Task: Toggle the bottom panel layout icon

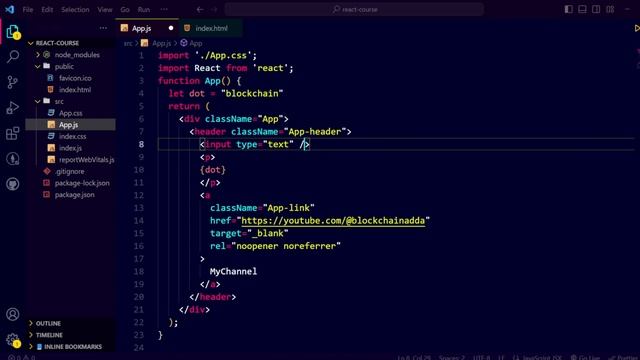Action: coord(582,9)
